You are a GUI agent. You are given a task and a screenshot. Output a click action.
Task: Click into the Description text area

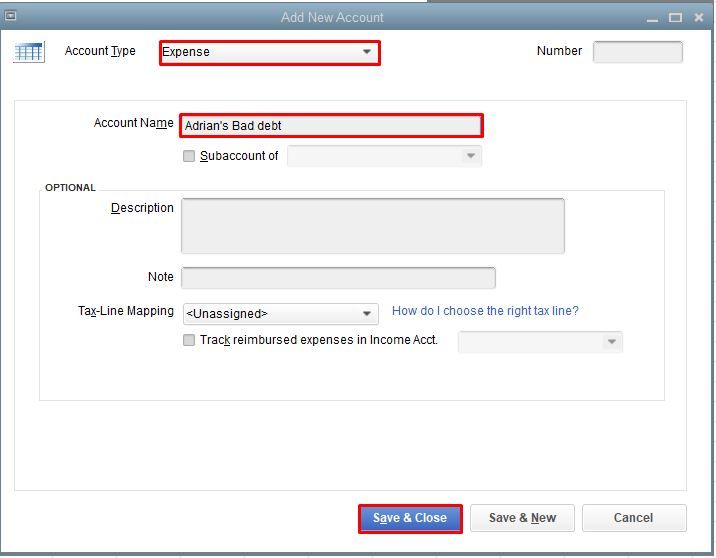[x=372, y=226]
